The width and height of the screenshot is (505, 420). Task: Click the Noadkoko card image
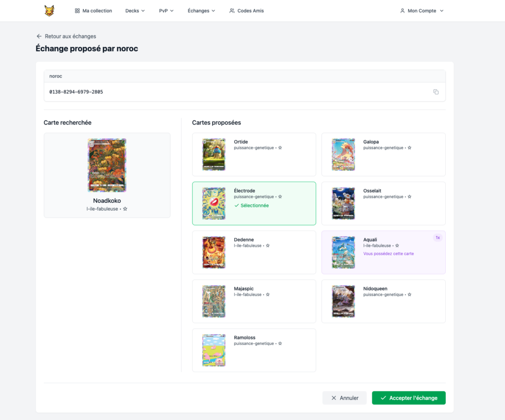click(107, 165)
